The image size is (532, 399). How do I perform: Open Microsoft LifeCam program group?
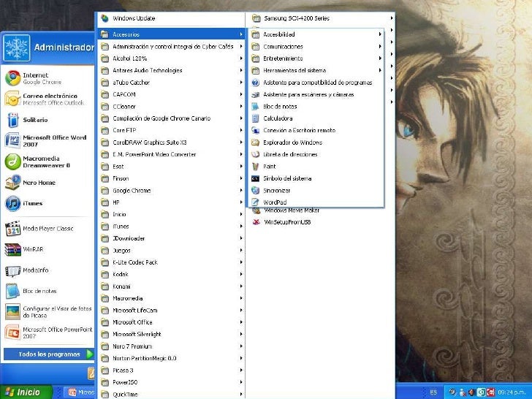[171, 311]
